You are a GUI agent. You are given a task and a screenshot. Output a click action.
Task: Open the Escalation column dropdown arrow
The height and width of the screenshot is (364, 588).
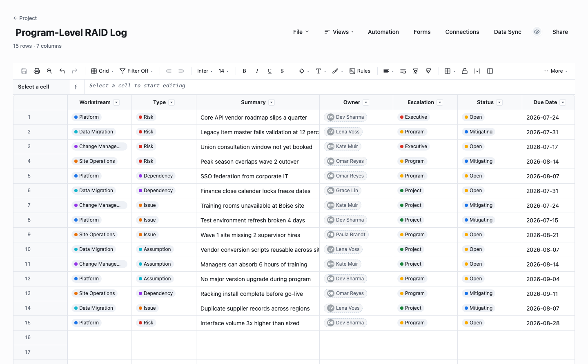[x=440, y=102]
